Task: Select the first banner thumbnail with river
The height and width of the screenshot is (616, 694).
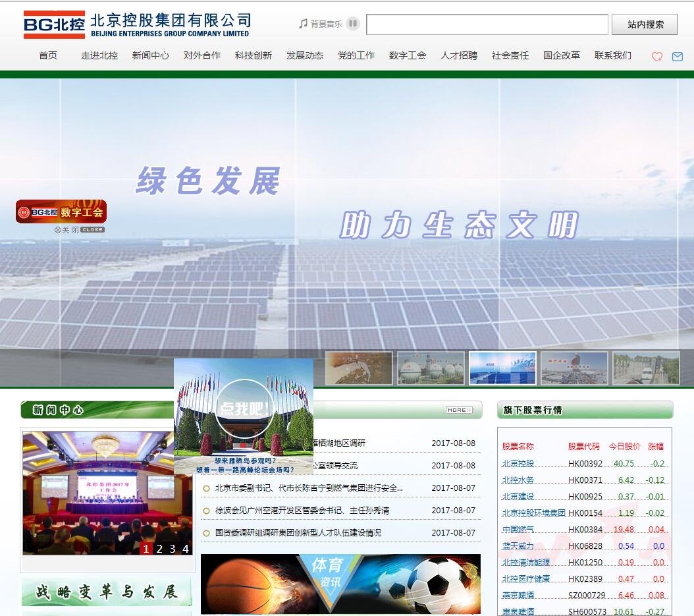Action: [x=358, y=368]
